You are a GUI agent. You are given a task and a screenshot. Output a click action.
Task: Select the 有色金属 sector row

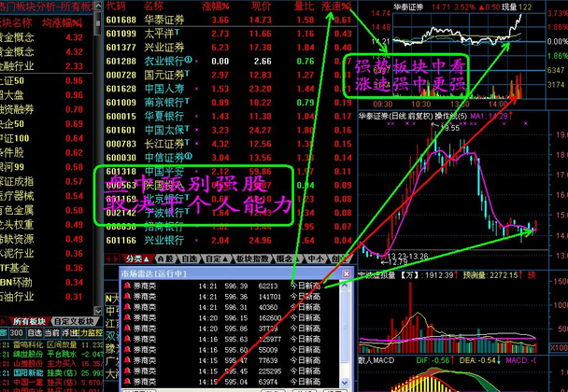tap(47, 210)
